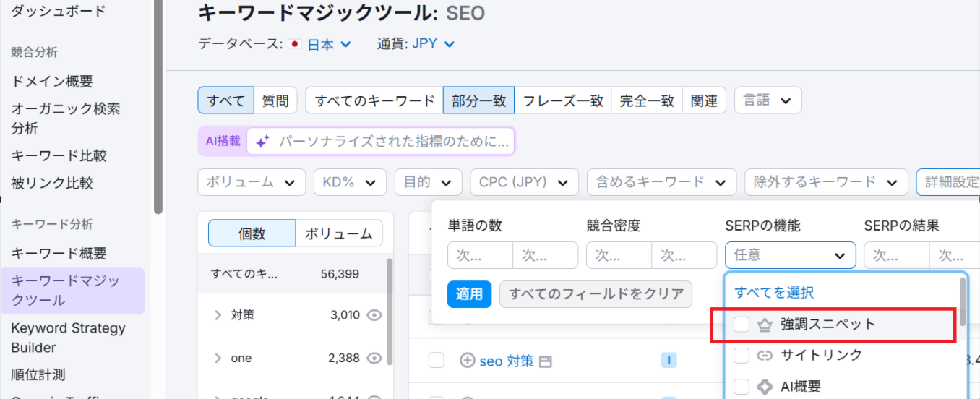Click the Japan flag icon by データベース

tap(294, 44)
